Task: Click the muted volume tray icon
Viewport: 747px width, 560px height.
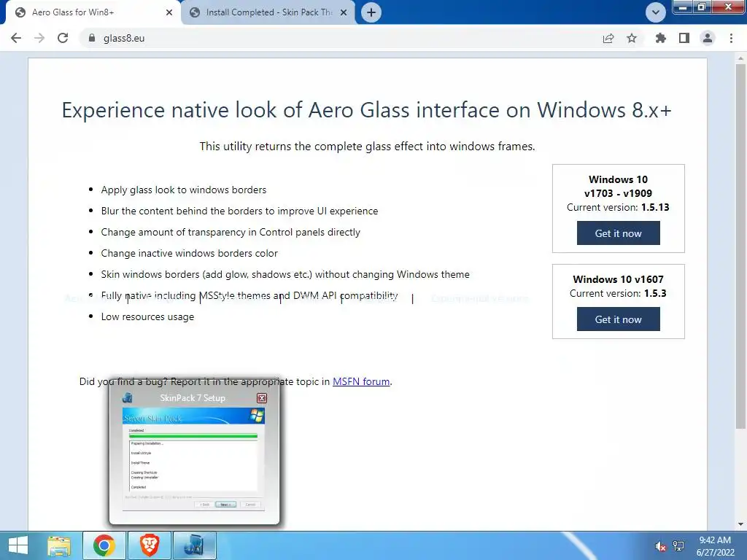Action: tap(661, 546)
